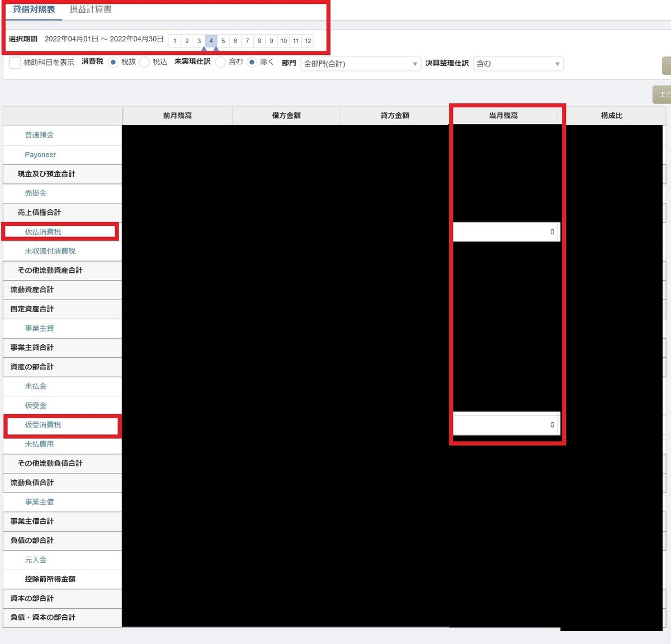Click the その他流動負債合計 row label

pos(50,463)
